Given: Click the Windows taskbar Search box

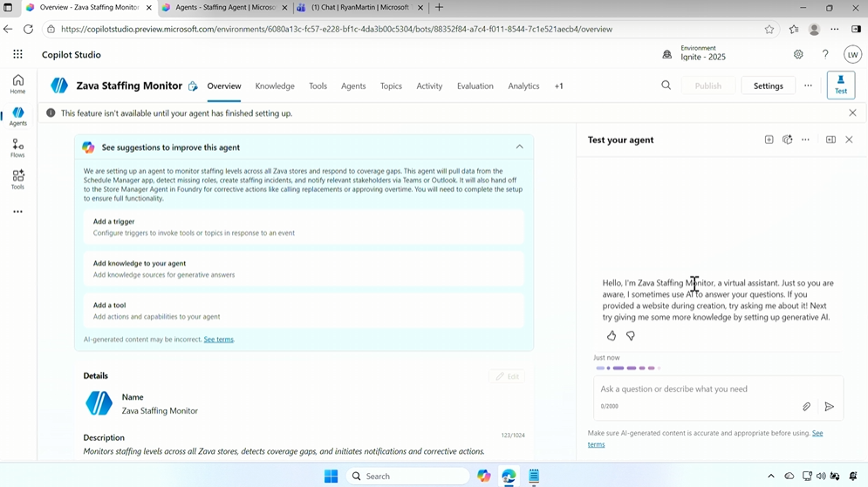Looking at the screenshot, I should click(408, 476).
